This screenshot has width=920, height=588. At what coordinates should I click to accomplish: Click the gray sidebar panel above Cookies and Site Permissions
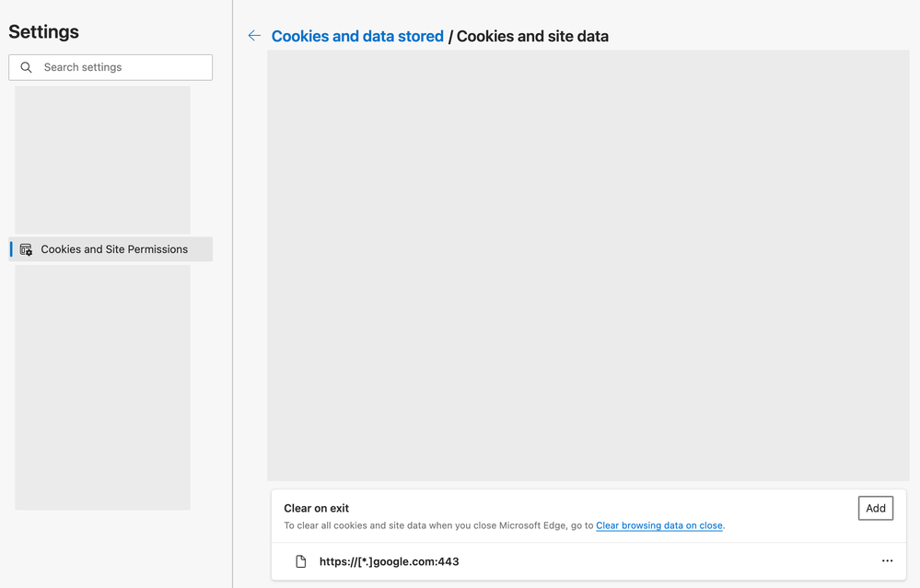pyautogui.click(x=102, y=159)
